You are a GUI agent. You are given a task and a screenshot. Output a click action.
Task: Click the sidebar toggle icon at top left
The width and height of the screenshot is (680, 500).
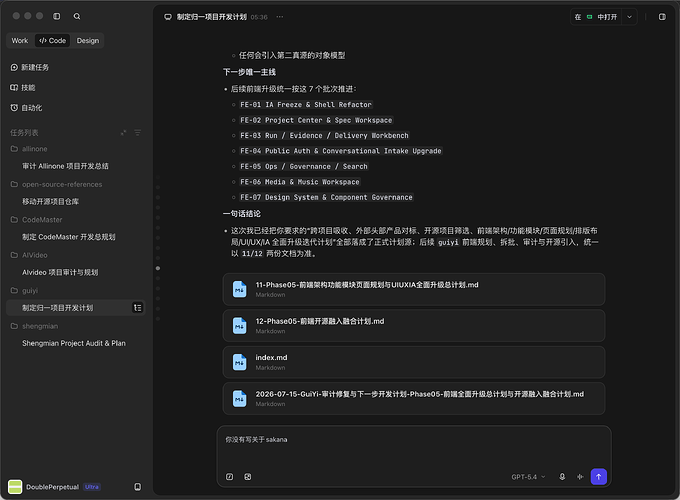tap(56, 16)
